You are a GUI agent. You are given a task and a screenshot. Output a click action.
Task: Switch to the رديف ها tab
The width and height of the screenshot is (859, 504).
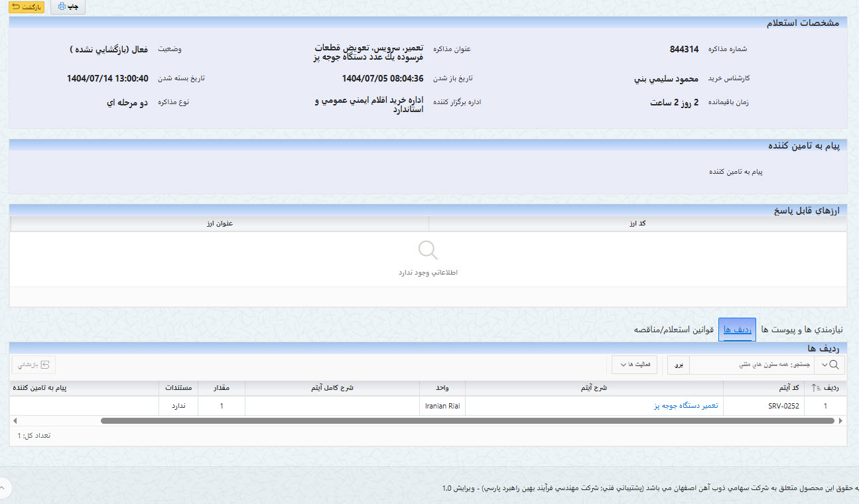coord(737,330)
